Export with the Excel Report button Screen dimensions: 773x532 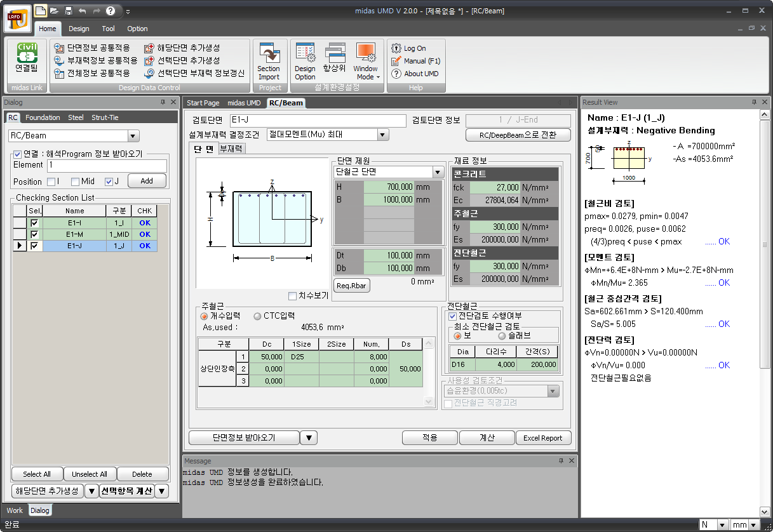point(543,438)
